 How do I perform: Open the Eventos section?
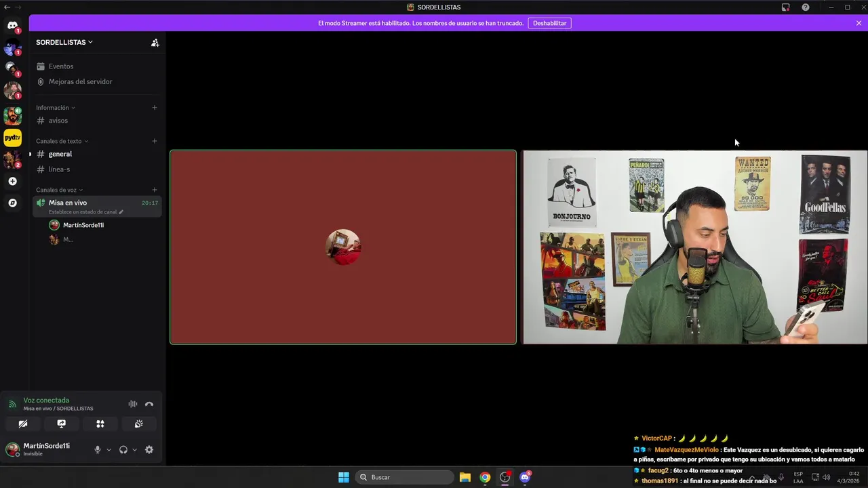coord(97,66)
